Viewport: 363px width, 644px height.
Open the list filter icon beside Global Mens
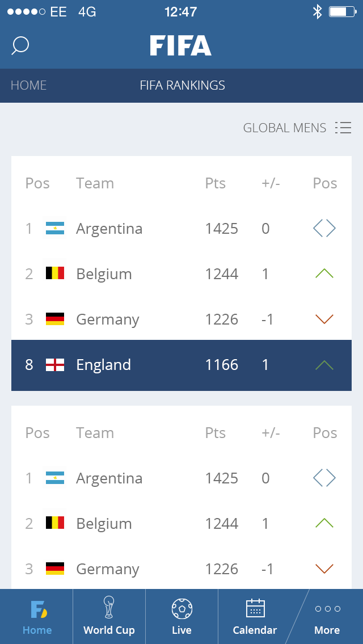343,128
